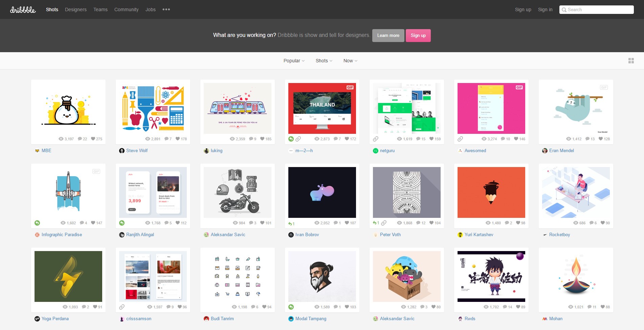Focus the Search input field
644x330 pixels.
click(597, 9)
